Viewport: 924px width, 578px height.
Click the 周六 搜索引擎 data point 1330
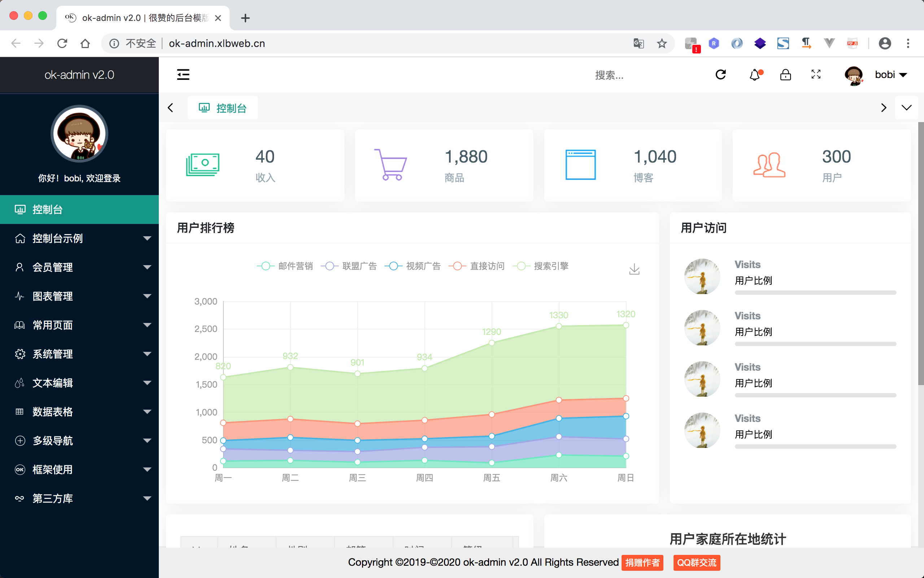(559, 326)
